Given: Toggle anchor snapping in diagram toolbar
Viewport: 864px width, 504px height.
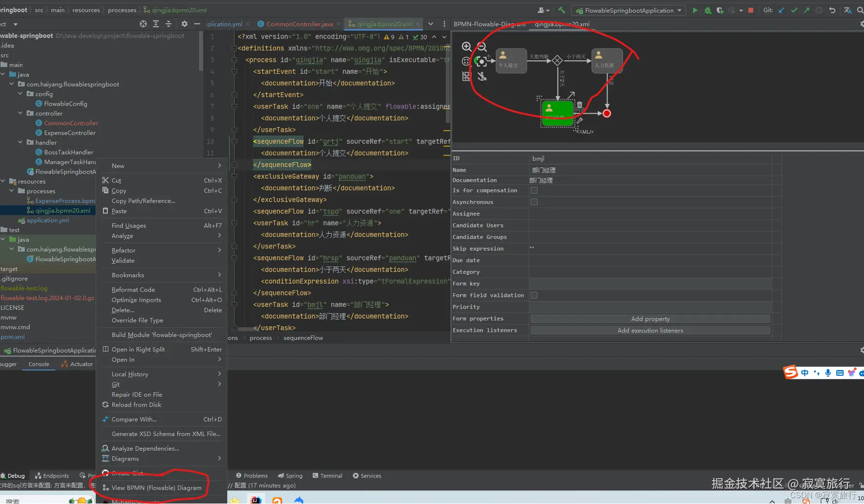Looking at the screenshot, I should [x=482, y=76].
